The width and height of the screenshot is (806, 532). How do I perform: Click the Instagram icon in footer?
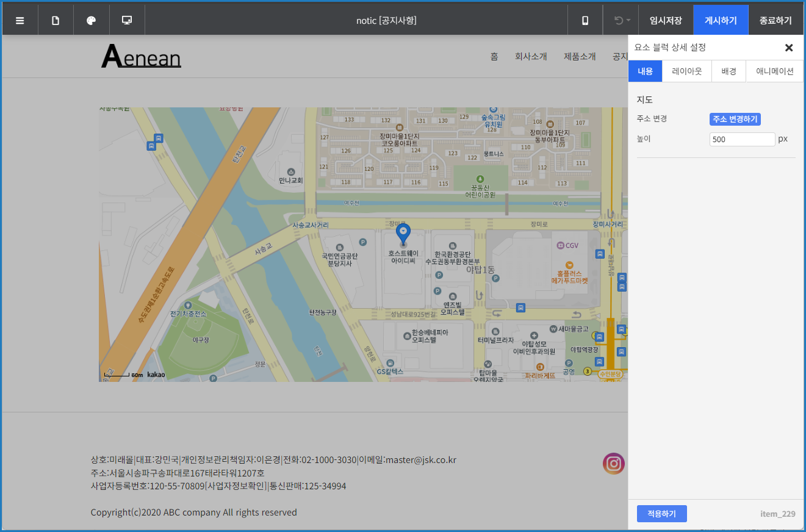[x=614, y=464]
